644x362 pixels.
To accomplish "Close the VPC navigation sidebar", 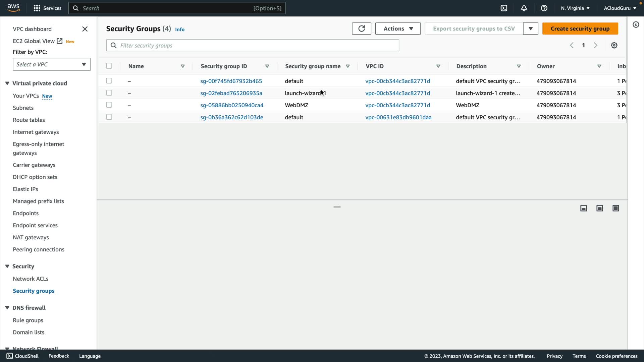I will coord(85,29).
